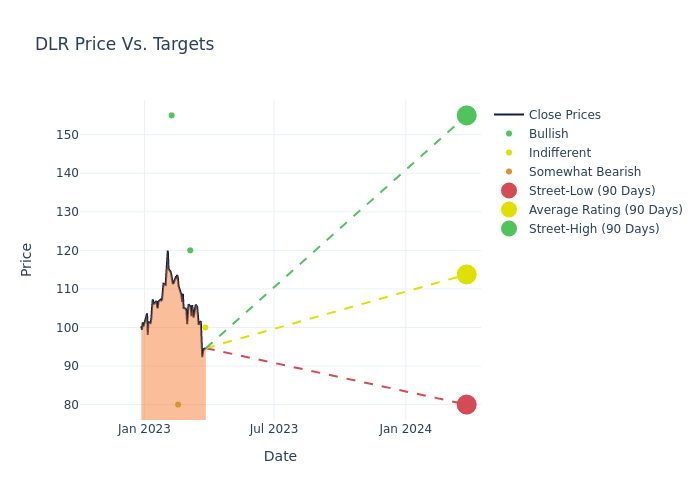Click the Price y-axis title
The image size is (700, 500).
(27, 259)
